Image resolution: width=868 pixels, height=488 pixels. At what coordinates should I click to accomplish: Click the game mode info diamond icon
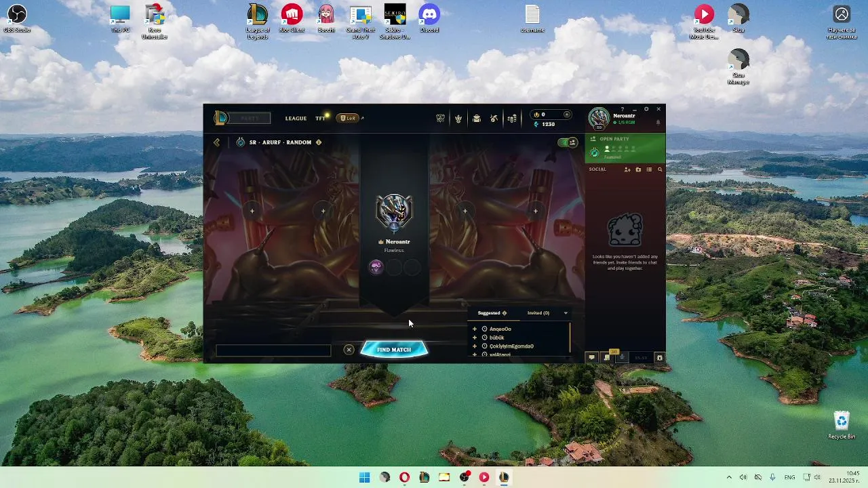coord(319,142)
